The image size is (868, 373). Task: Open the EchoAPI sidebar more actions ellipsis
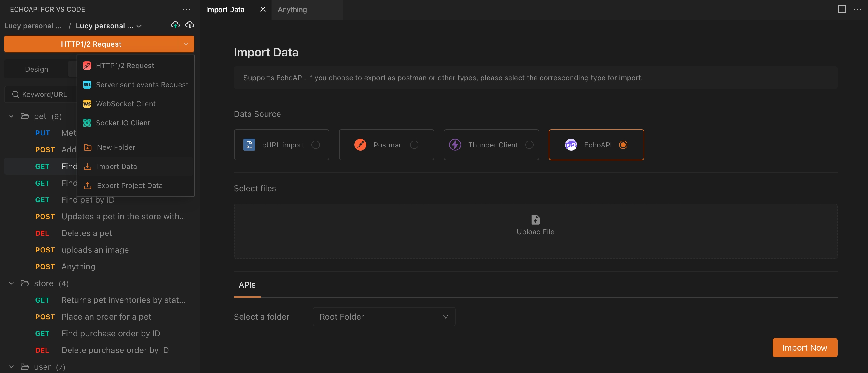click(186, 10)
